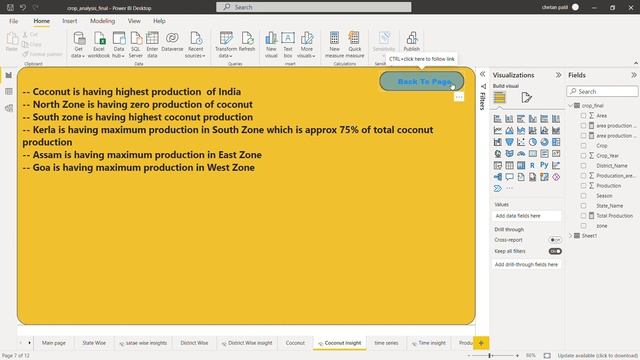640x360 pixels.
Task: Refresh the report data
Action: 247,42
